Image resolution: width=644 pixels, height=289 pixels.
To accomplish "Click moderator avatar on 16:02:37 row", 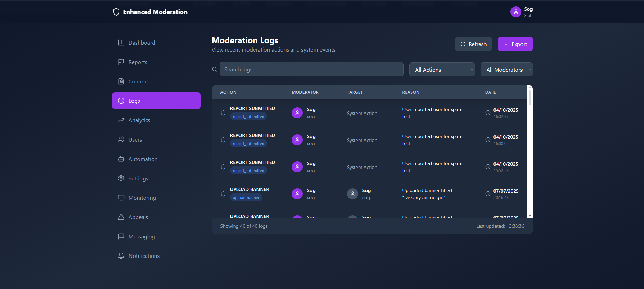I will [x=297, y=113].
